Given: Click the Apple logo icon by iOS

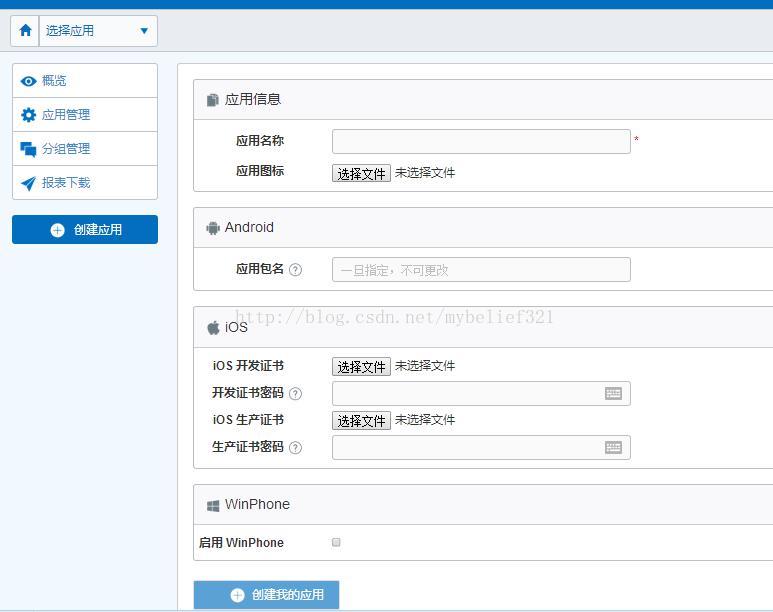Looking at the screenshot, I should pyautogui.click(x=213, y=327).
